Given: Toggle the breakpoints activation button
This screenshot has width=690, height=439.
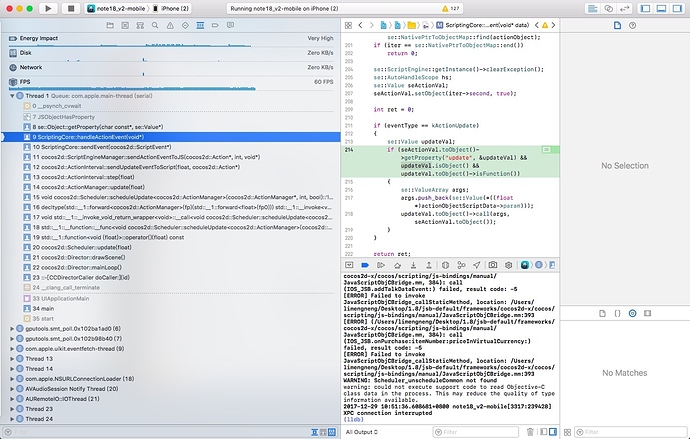Looking at the screenshot, I should point(365,265).
